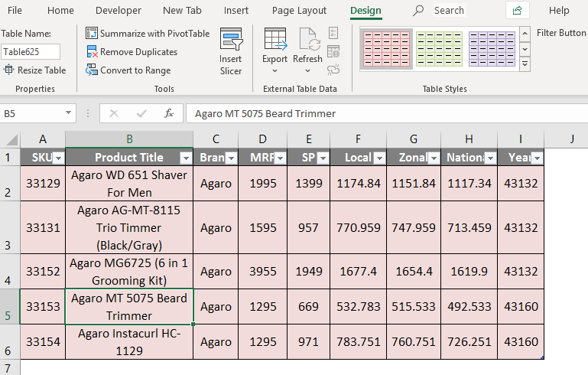Screen dimensions: 588x375
Task: Insert a Slicer for the table
Action: point(231,52)
